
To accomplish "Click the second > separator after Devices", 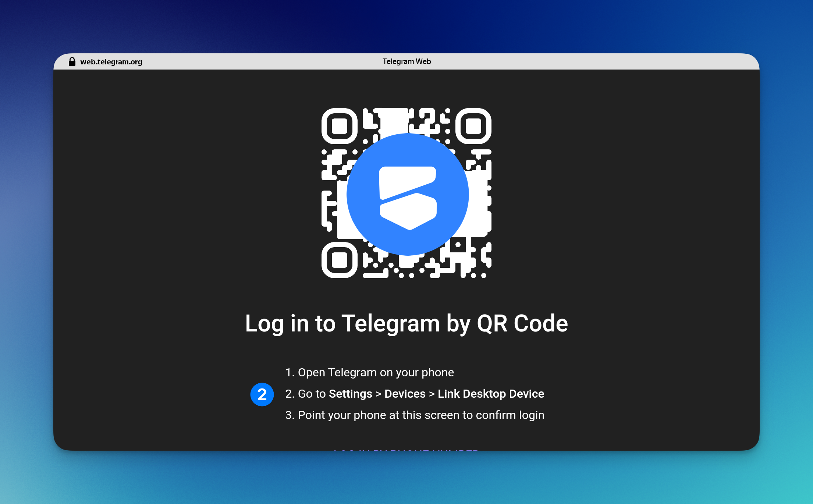I will point(432,394).
